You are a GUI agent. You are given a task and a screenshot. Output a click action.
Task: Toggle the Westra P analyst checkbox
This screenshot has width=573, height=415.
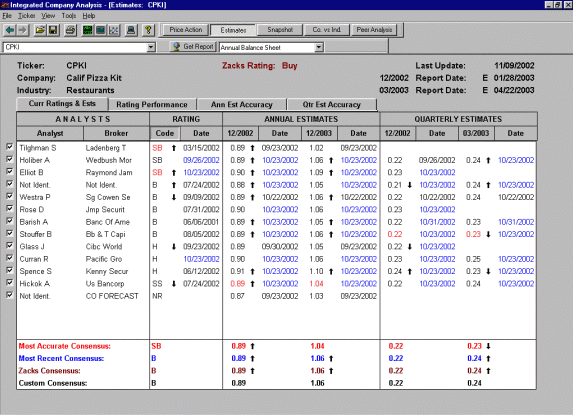click(x=10, y=196)
